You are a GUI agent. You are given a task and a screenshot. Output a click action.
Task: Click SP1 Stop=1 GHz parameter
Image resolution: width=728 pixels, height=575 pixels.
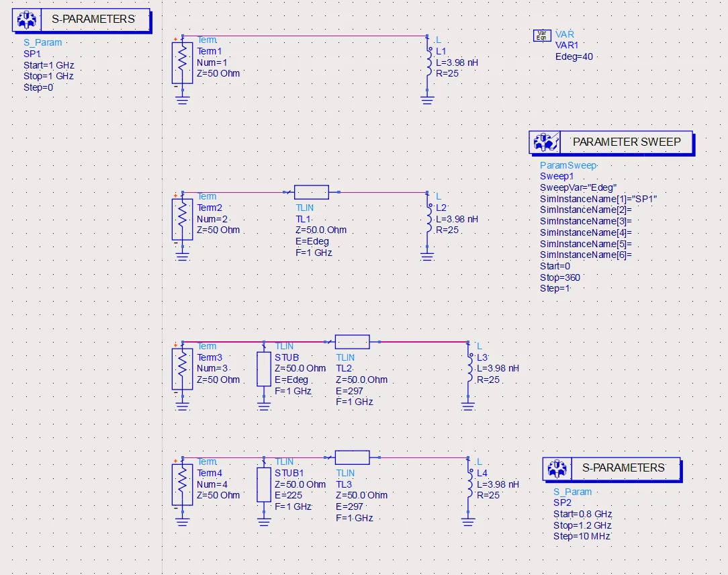tap(48, 76)
